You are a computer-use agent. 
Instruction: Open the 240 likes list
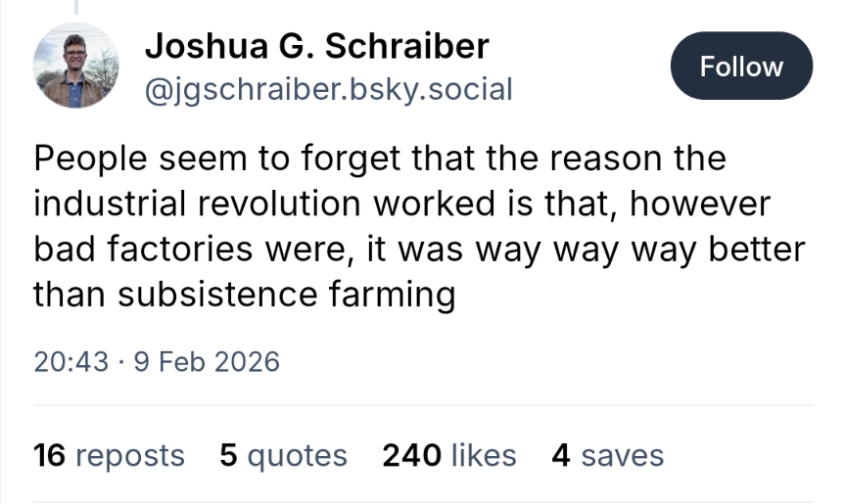pos(448,455)
